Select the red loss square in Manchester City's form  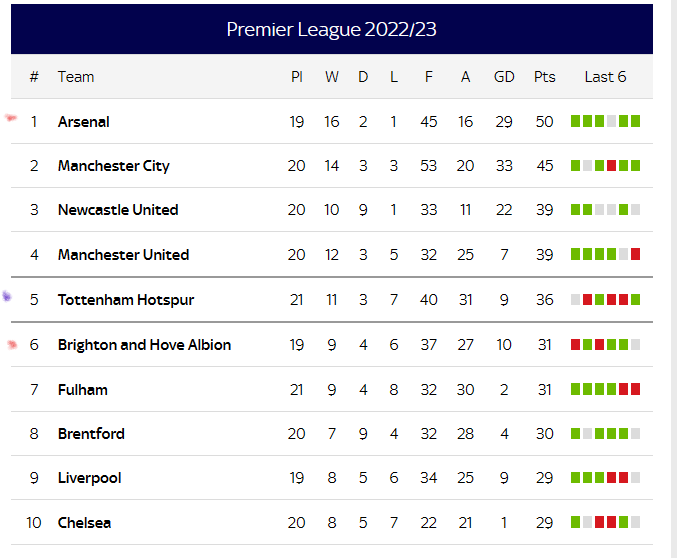[611, 165]
